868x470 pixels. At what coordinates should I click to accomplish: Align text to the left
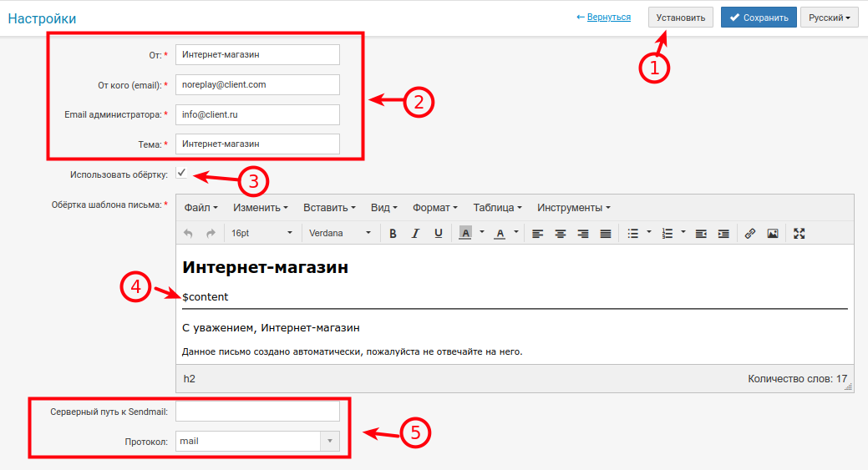pyautogui.click(x=537, y=234)
